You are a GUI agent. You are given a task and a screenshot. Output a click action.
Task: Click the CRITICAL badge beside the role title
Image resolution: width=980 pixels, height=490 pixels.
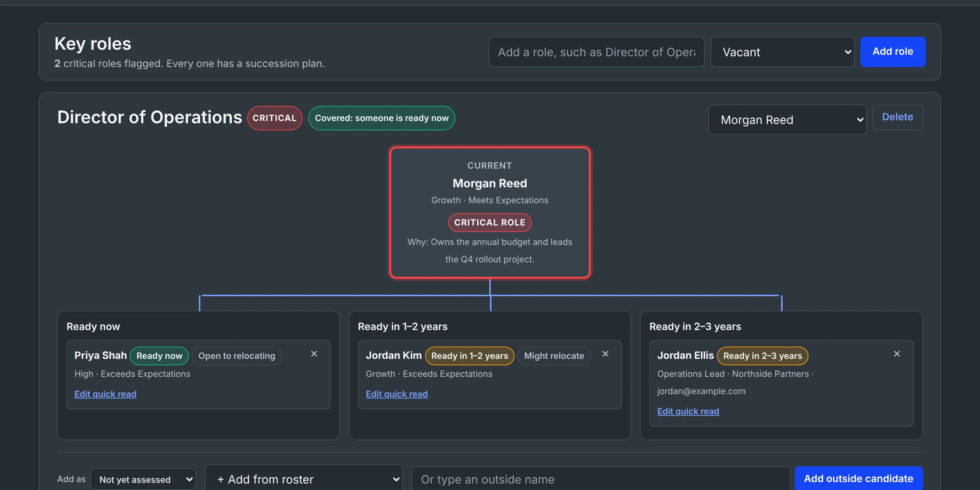pos(275,118)
